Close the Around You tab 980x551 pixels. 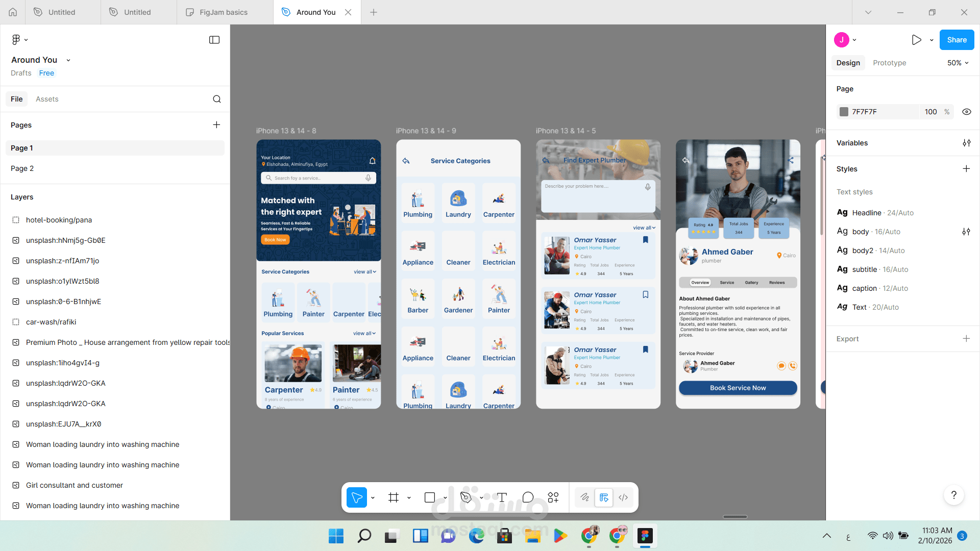pos(348,12)
